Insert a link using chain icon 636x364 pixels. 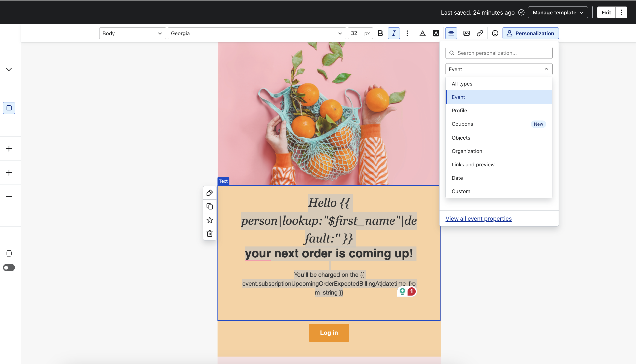pyautogui.click(x=480, y=33)
